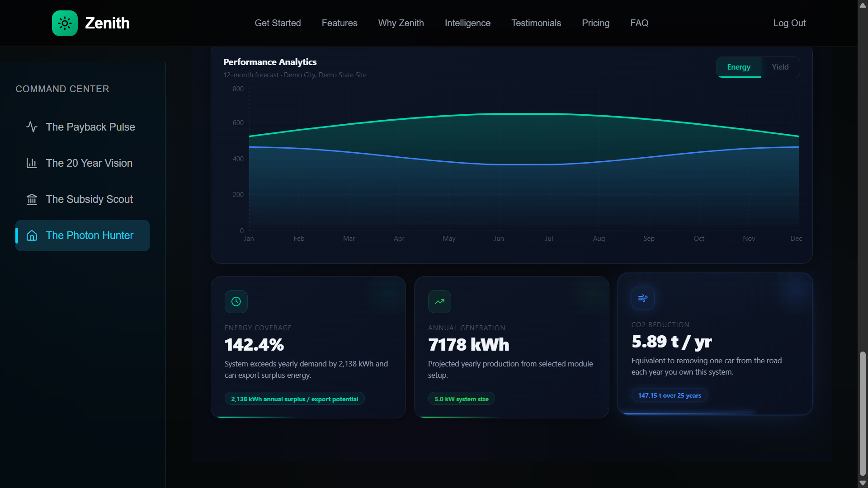Go to the Intelligence section
Screen dimensions: 868x488
click(467, 23)
